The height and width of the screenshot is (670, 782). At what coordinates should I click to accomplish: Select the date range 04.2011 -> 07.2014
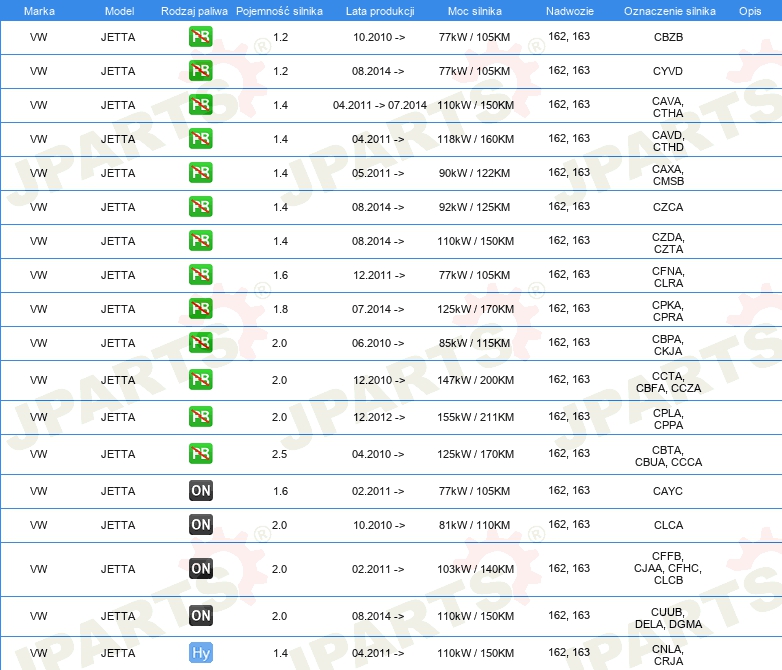[x=380, y=105]
